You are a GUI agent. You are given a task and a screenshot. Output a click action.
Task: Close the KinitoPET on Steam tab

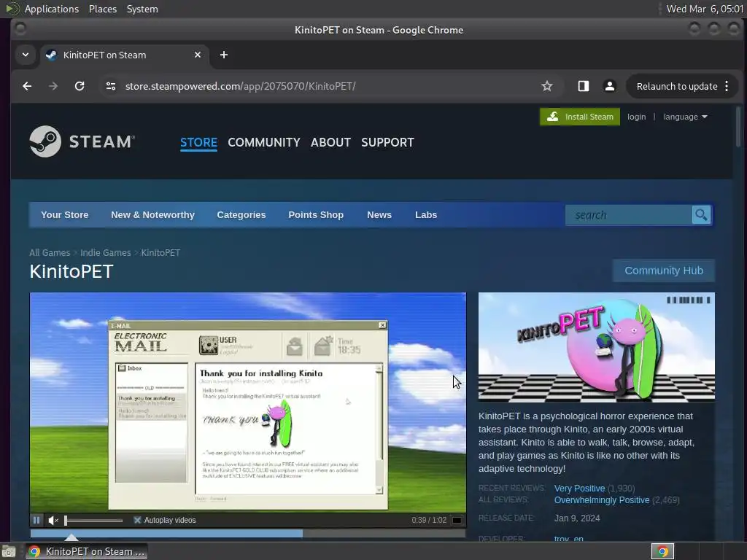tap(197, 55)
